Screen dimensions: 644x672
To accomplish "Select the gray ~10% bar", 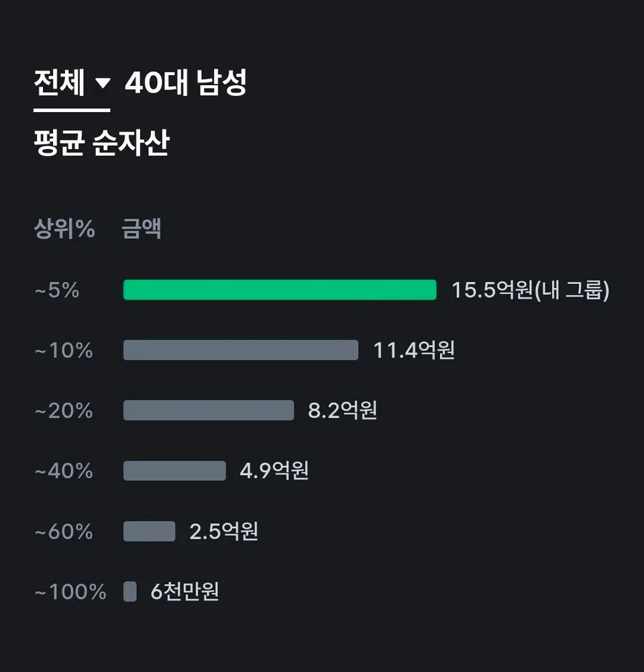I will (241, 350).
